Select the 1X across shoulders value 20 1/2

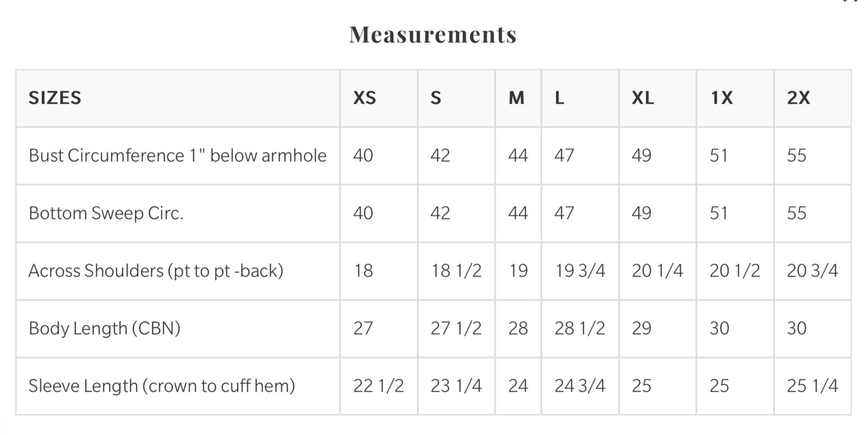735,271
